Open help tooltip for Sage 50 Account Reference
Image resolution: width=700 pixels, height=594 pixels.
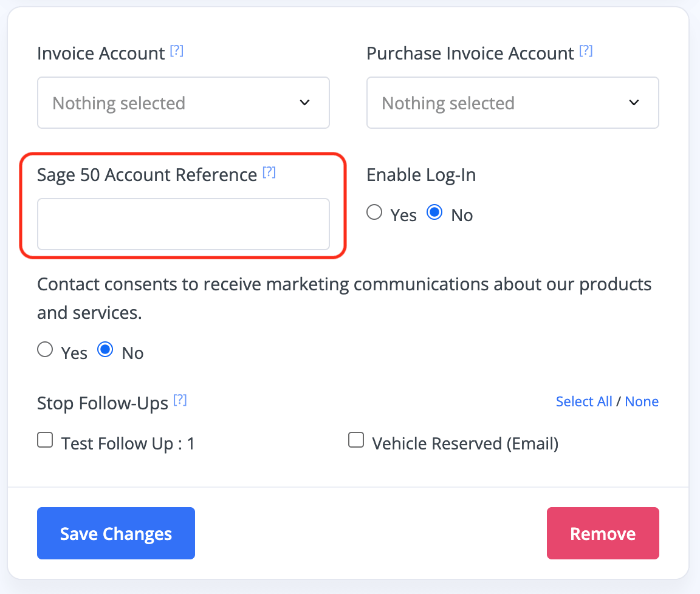coord(269,173)
